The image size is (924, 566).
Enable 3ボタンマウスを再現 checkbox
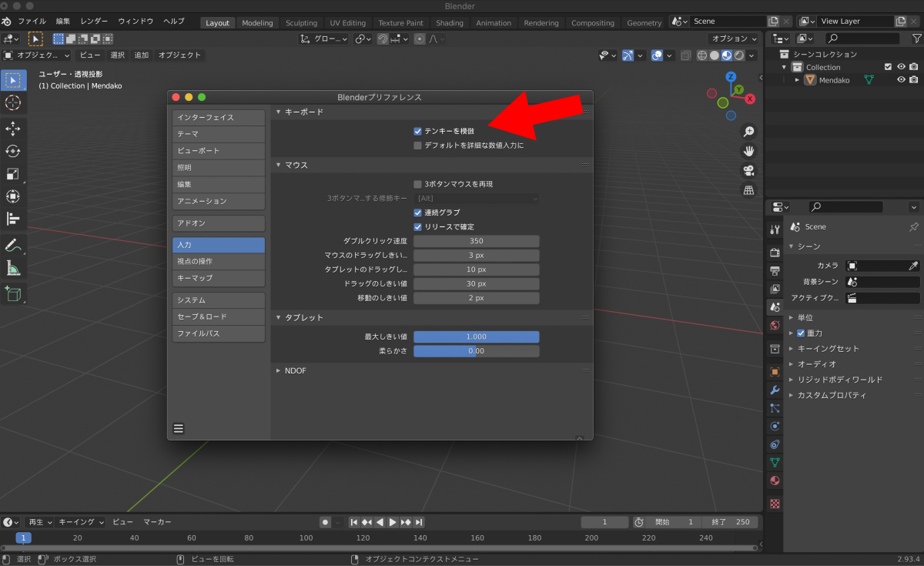coord(417,184)
